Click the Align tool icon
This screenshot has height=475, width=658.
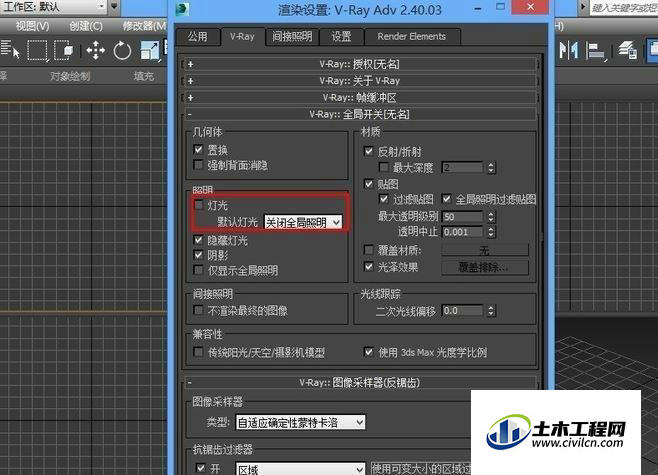tap(596, 51)
